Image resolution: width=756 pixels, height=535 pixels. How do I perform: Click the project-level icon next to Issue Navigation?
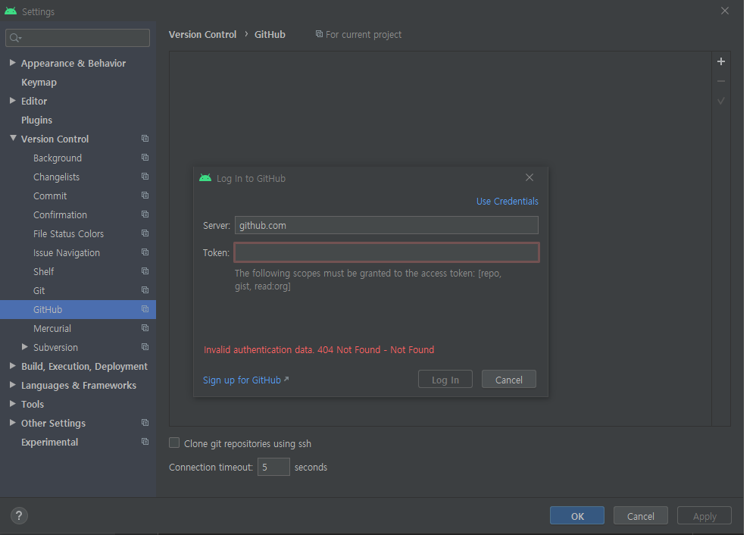click(145, 252)
